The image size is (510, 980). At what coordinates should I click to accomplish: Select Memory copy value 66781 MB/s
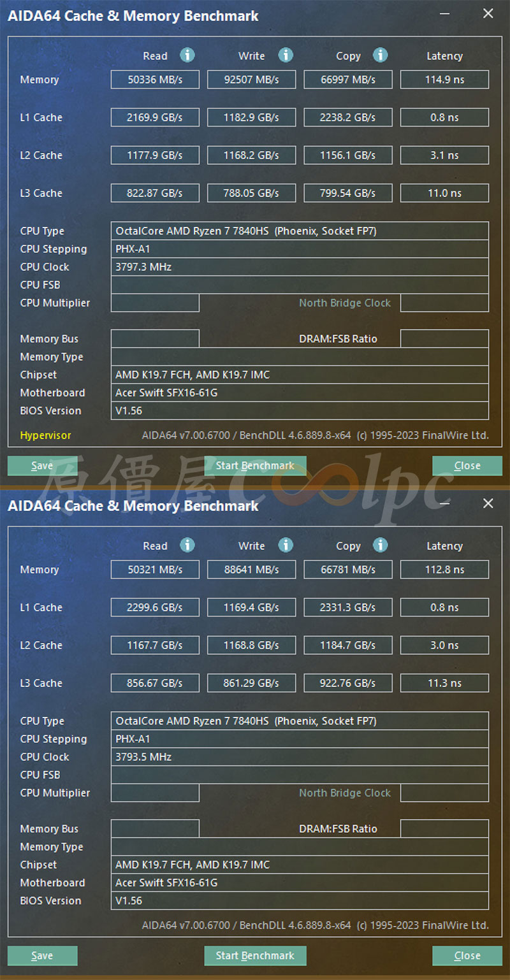pos(348,570)
